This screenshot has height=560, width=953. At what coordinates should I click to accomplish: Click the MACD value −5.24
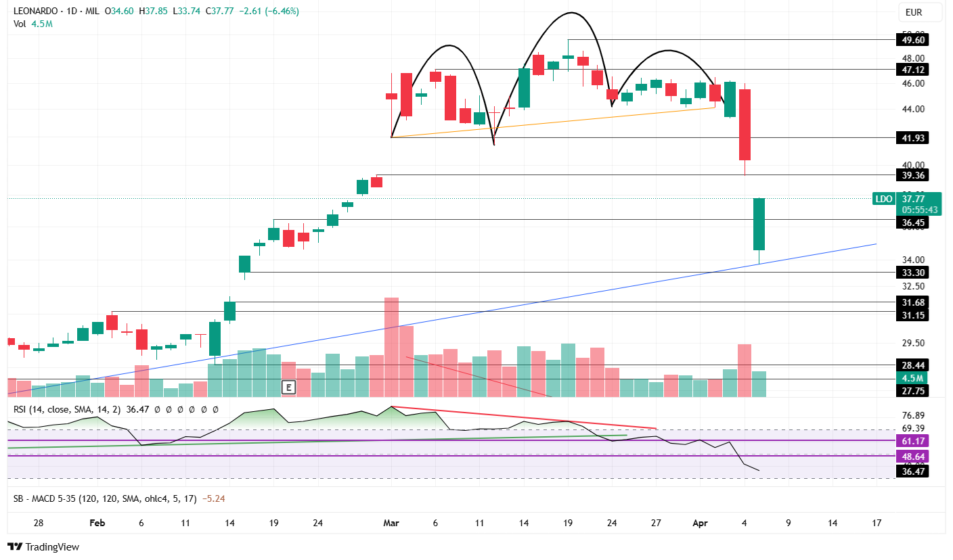point(214,498)
